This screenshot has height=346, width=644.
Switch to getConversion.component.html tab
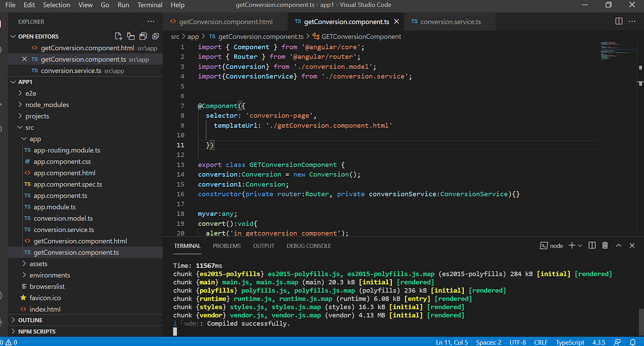tap(226, 22)
